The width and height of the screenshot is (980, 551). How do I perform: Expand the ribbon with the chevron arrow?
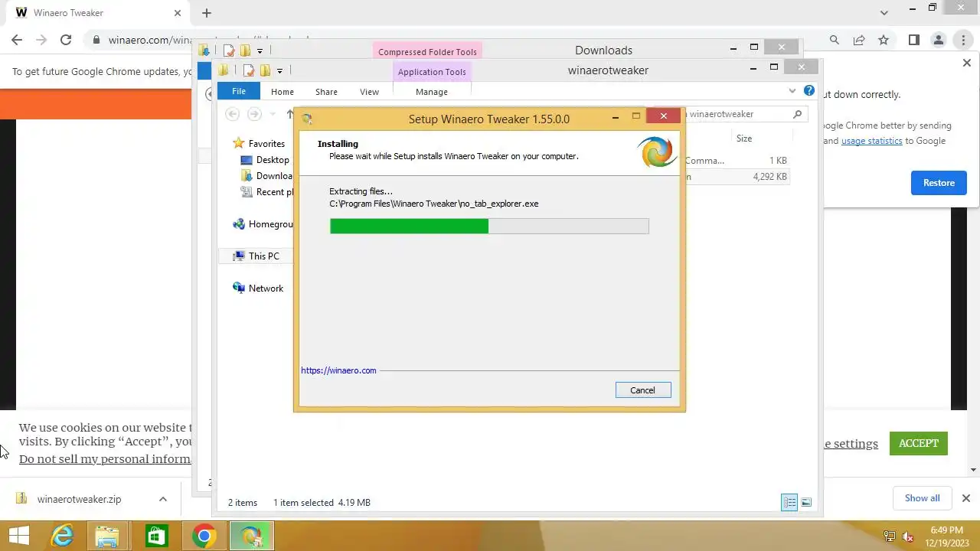[792, 91]
